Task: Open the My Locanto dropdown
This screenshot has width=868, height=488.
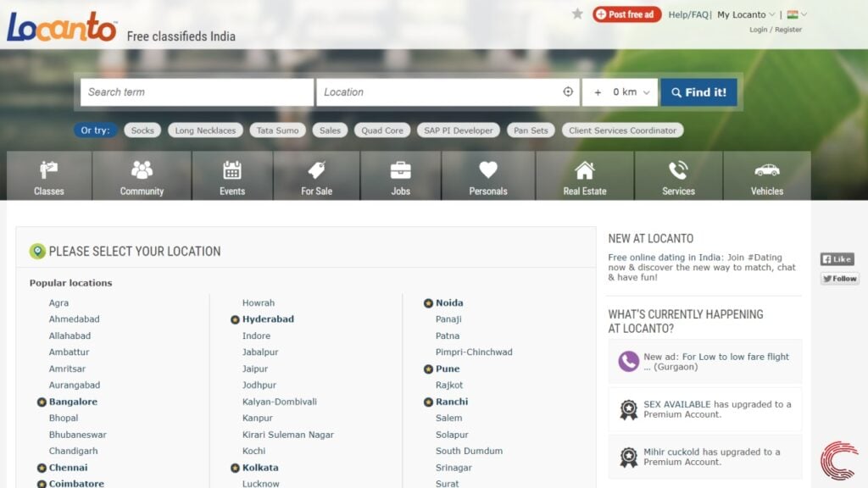Action: 746,15
